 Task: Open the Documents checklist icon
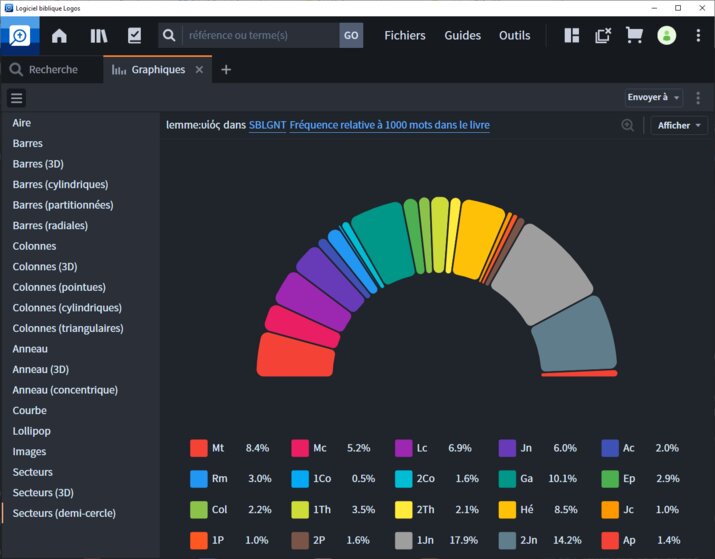135,36
